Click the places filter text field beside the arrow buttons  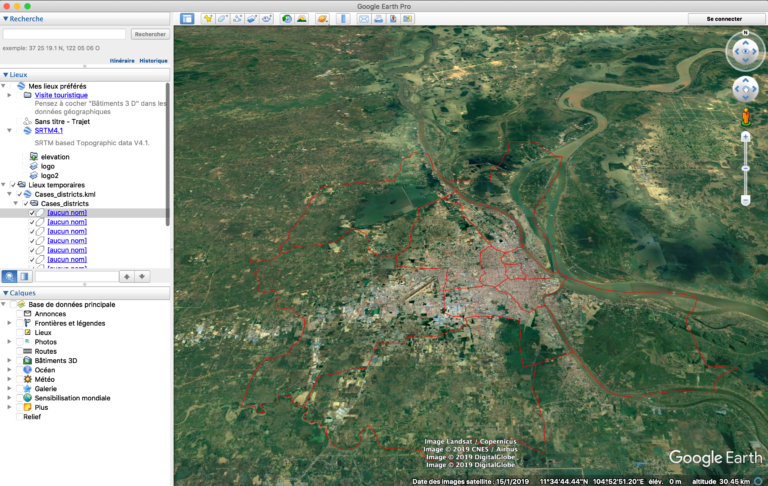(77, 276)
